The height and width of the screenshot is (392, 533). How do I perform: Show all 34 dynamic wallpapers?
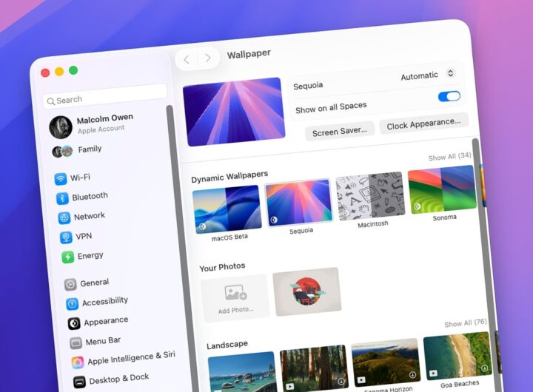click(x=449, y=157)
